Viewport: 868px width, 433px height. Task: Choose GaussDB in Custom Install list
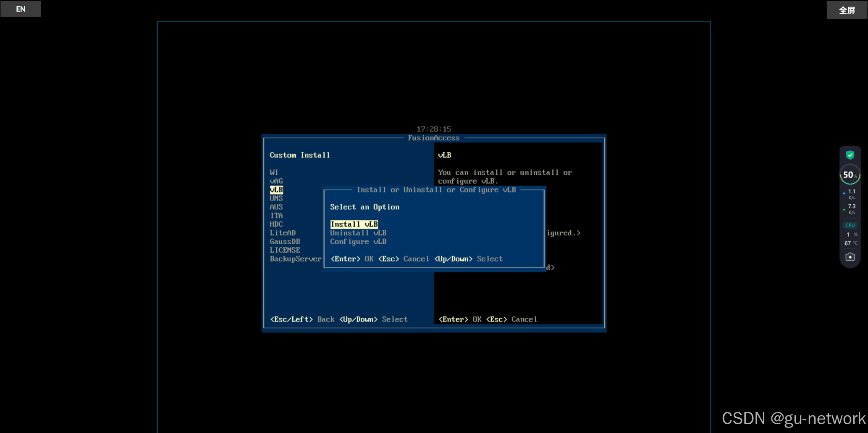point(285,242)
